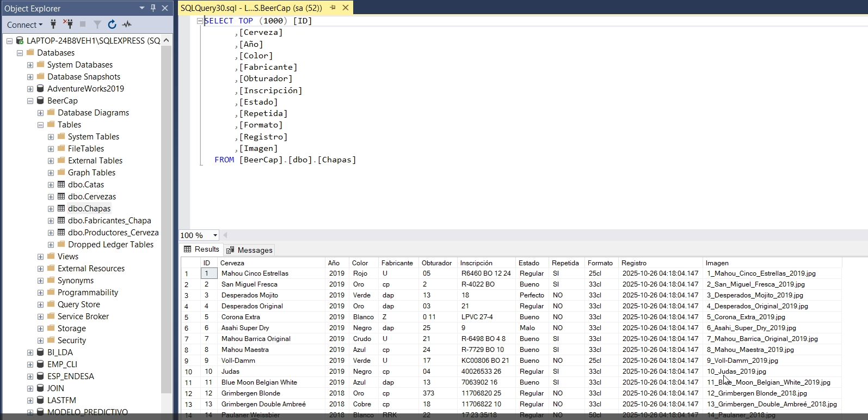This screenshot has height=420, width=868.
Task: Close the SQLQuery30.sql tab
Action: 346,8
